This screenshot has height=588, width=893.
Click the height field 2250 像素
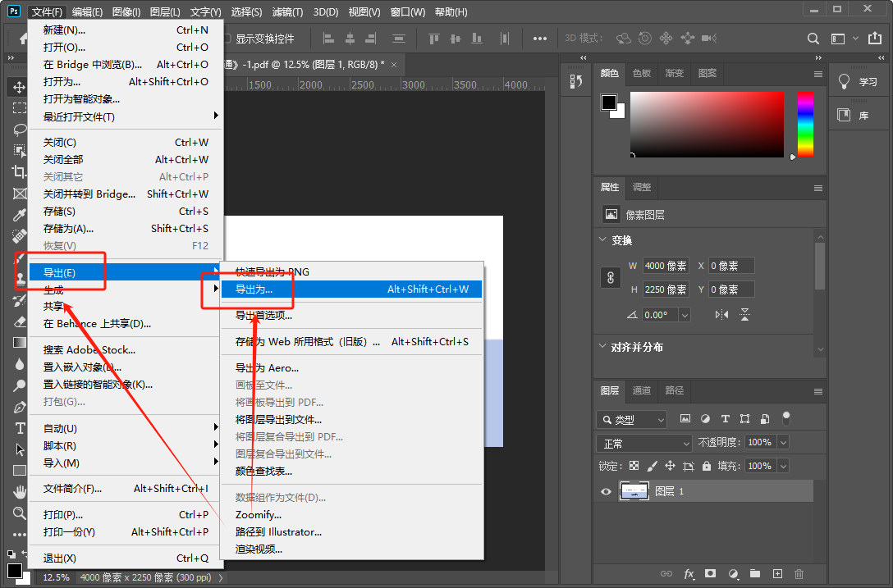666,289
